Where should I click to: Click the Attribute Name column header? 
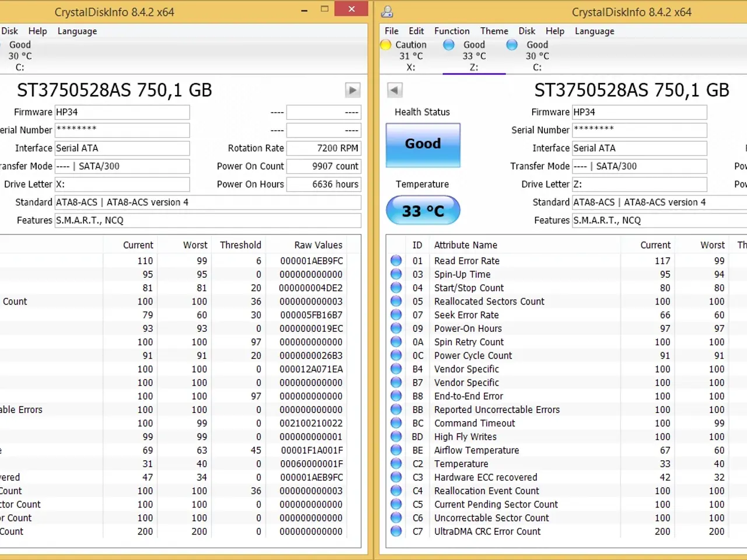point(466,245)
